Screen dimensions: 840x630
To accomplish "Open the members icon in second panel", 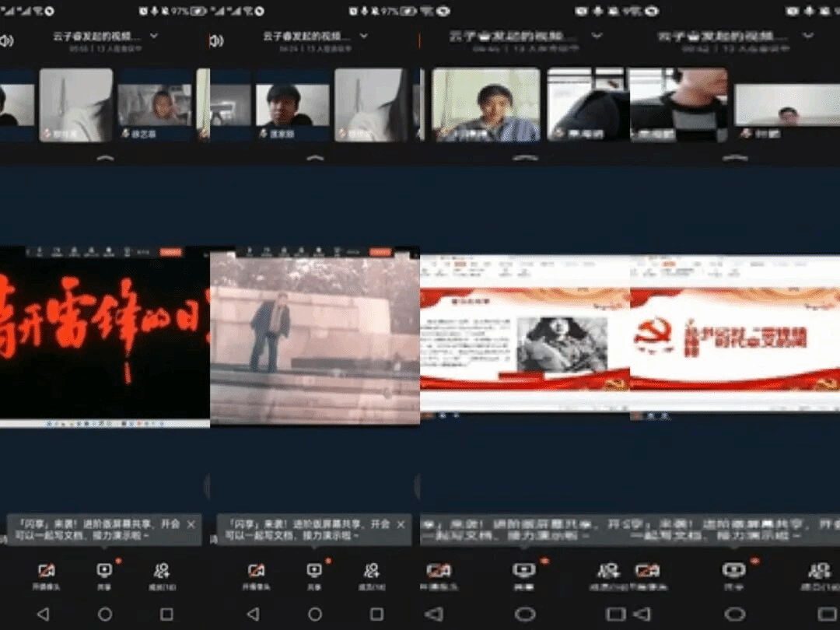I will [x=372, y=572].
